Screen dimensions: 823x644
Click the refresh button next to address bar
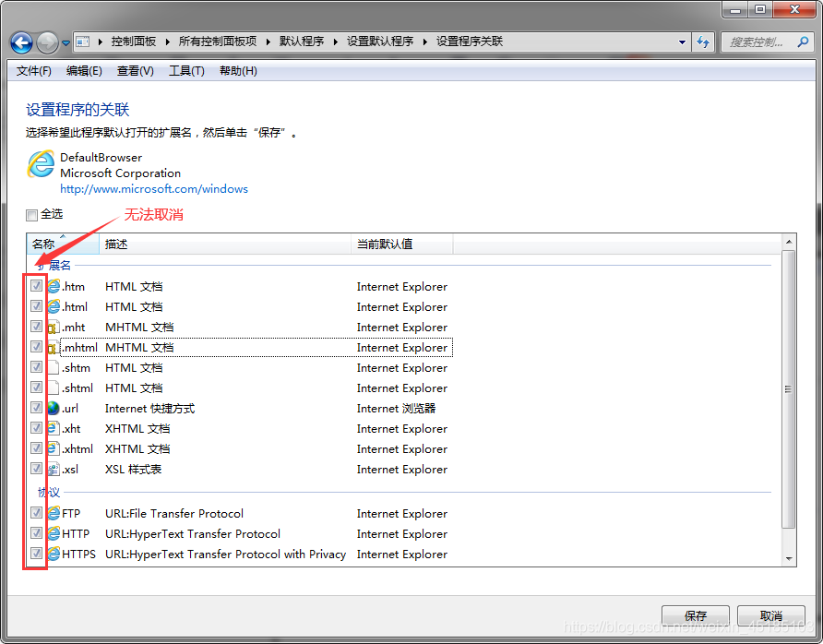click(703, 42)
